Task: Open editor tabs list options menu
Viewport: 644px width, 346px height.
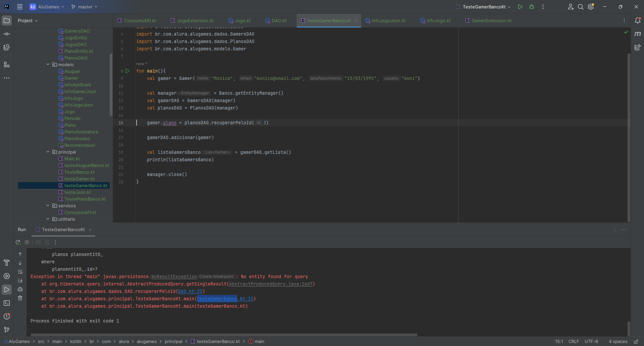Action: [624, 20]
